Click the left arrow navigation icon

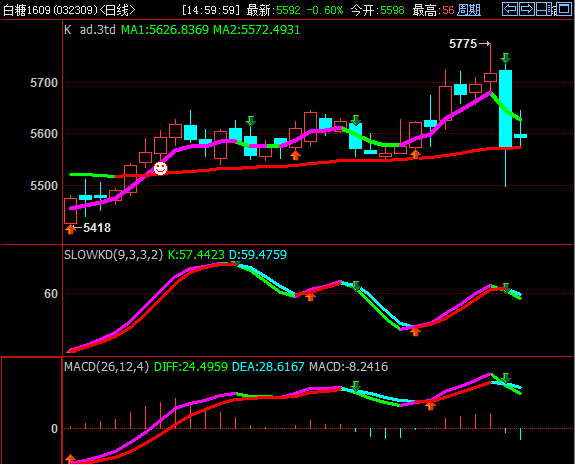point(510,9)
